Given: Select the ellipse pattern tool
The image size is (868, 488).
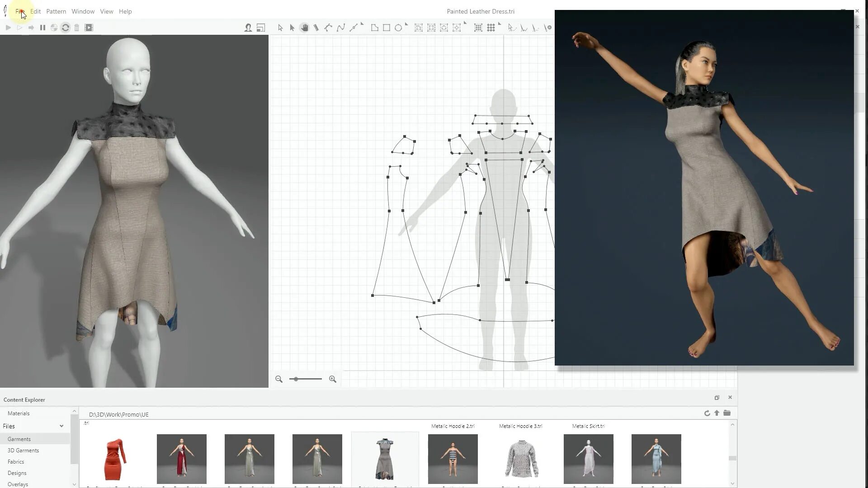Looking at the screenshot, I should (398, 28).
